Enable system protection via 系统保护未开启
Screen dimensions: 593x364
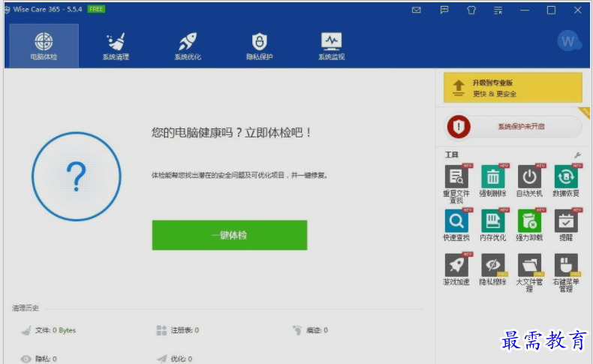(x=514, y=127)
